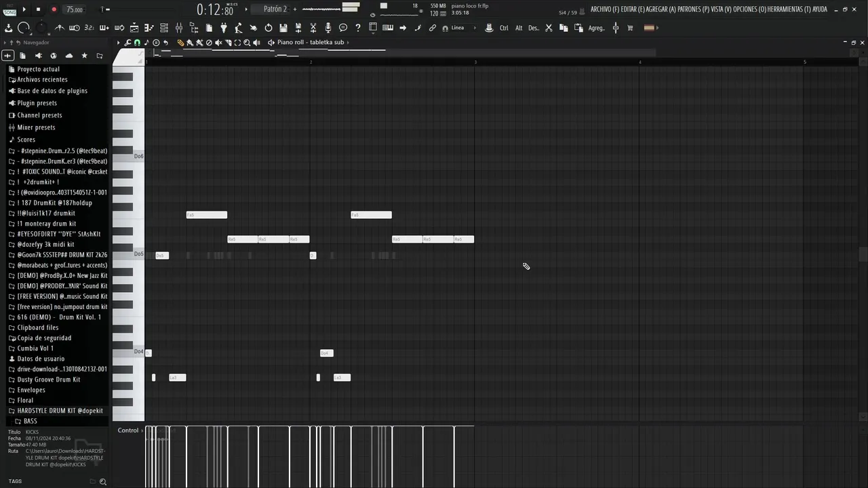Pick the Zoom magnifier tool in piano roll
868x488 pixels.
click(247, 43)
